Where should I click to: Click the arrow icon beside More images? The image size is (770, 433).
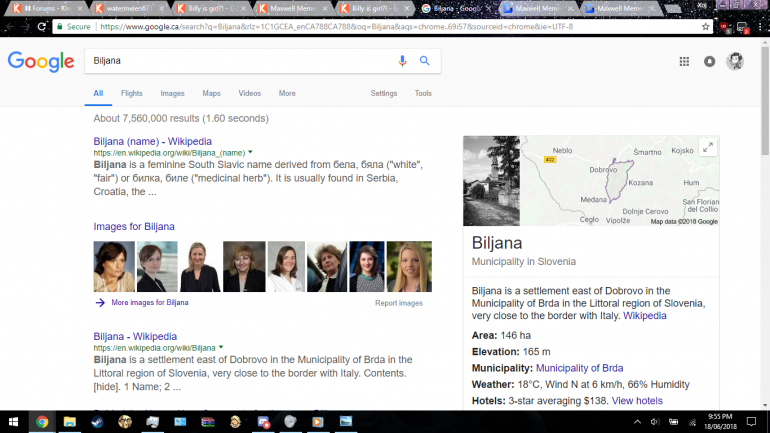[100, 302]
